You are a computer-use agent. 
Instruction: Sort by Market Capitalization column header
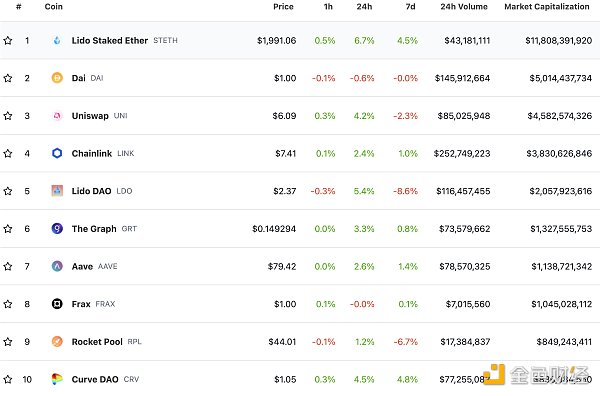[547, 7]
